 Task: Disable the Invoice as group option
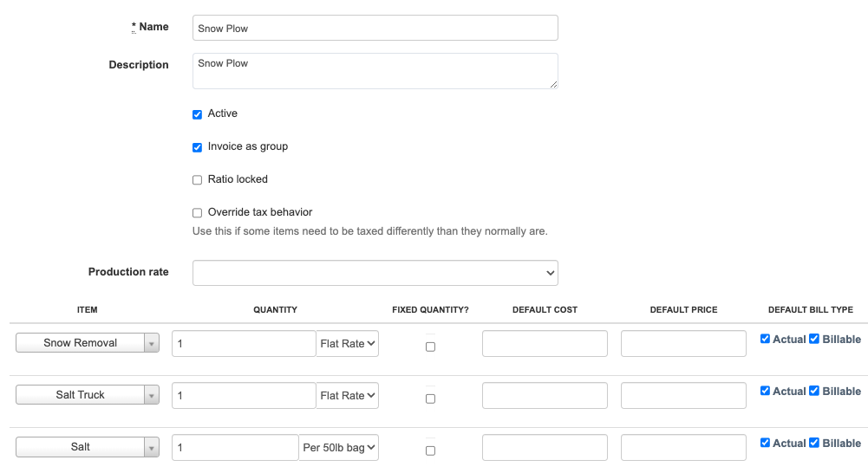click(x=198, y=147)
